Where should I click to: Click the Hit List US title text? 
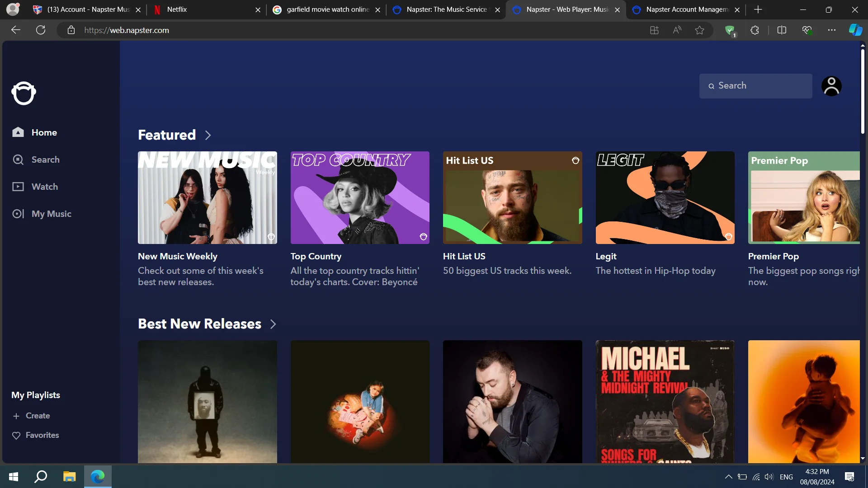pyautogui.click(x=464, y=256)
